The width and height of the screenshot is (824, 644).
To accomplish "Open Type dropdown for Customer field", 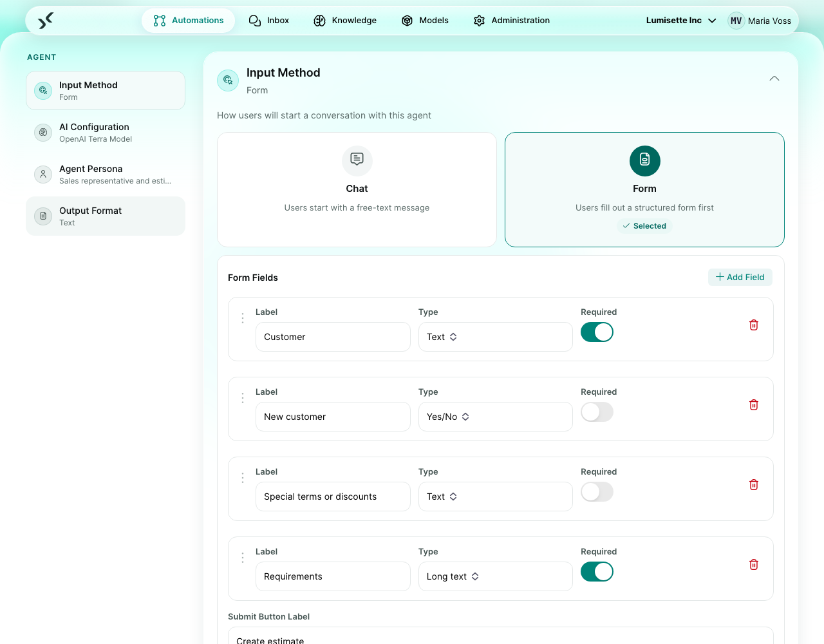I will 496,337.
